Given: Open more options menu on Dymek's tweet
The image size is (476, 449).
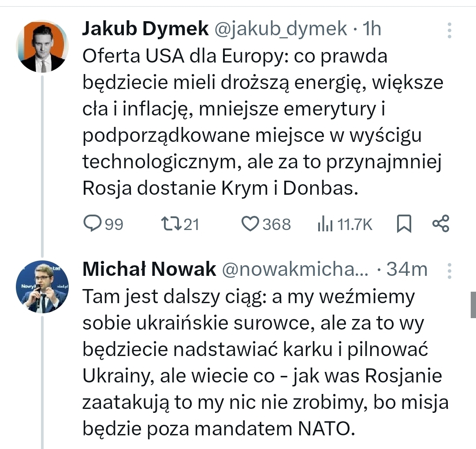Looking at the screenshot, I should pyautogui.click(x=449, y=30).
